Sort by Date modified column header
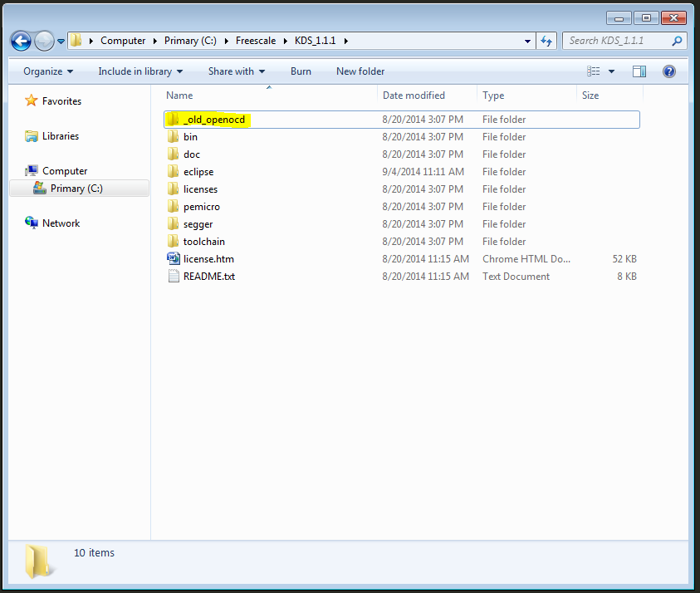Screen dimensions: 700x593 [414, 96]
